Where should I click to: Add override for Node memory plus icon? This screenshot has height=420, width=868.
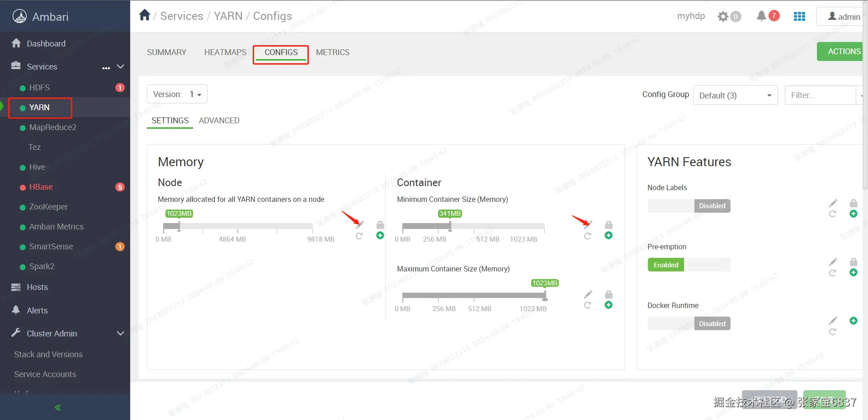tap(380, 235)
